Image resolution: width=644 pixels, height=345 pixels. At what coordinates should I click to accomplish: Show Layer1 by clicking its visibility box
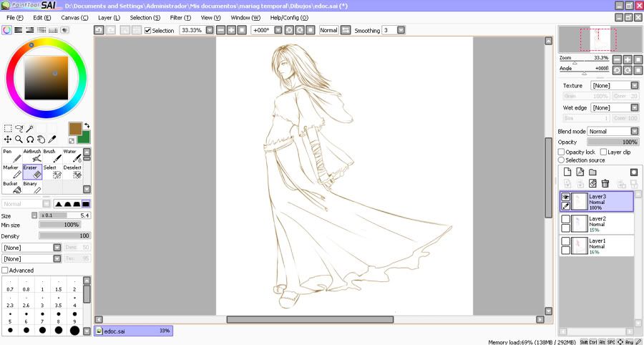coord(565,241)
